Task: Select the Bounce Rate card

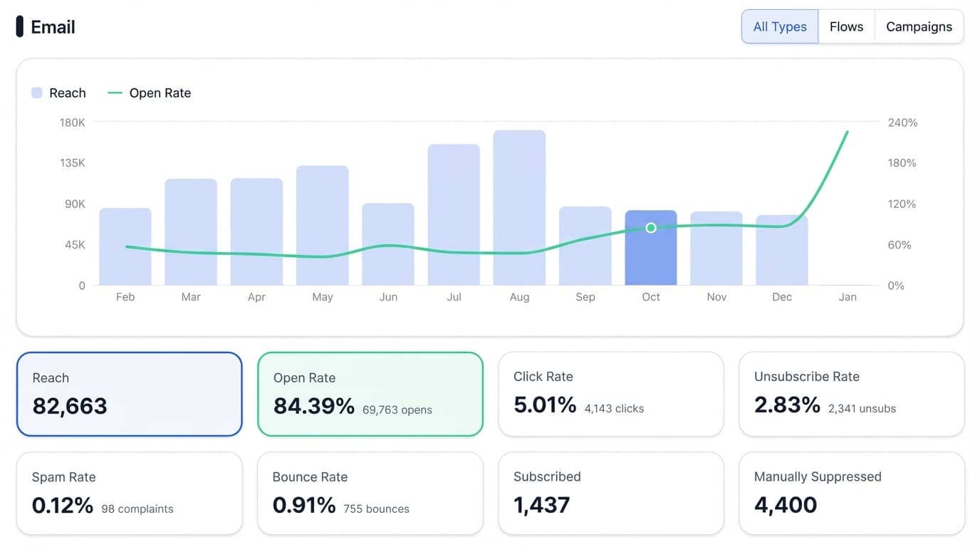Action: coord(370,493)
